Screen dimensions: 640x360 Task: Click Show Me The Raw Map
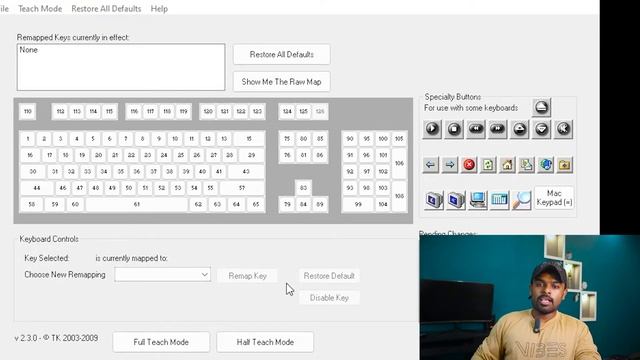pyautogui.click(x=282, y=82)
